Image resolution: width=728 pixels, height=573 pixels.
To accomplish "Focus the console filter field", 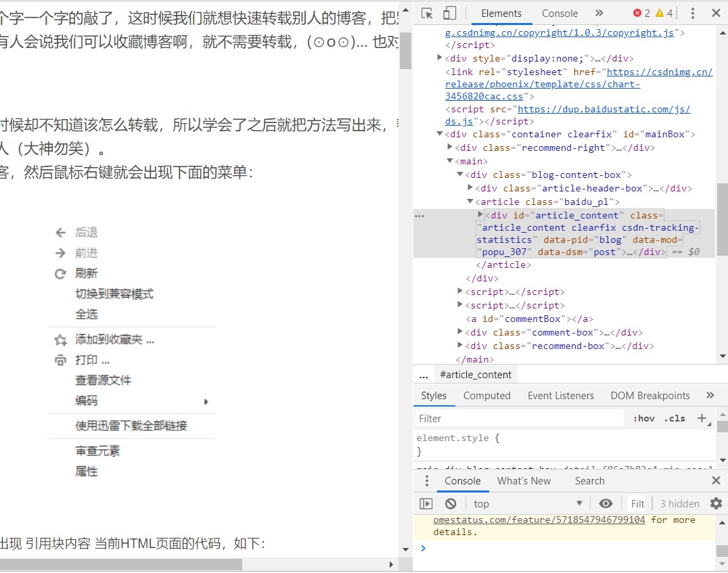I will pos(637,504).
